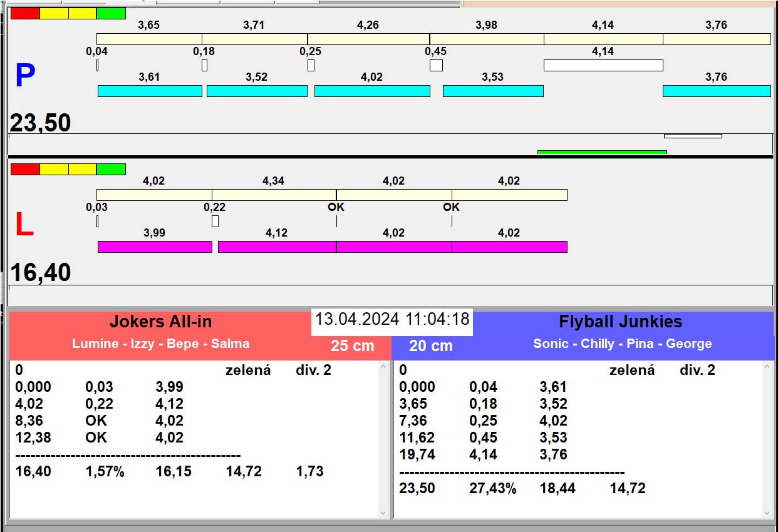This screenshot has height=532, width=778.
Task: Click the up arrow on the Jokers results scrollbar
Action: click(384, 367)
